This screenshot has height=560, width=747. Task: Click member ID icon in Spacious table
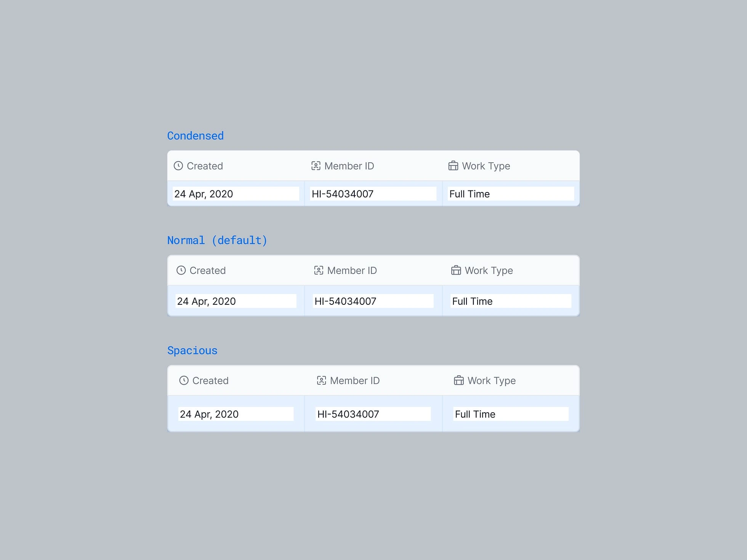coord(322,380)
